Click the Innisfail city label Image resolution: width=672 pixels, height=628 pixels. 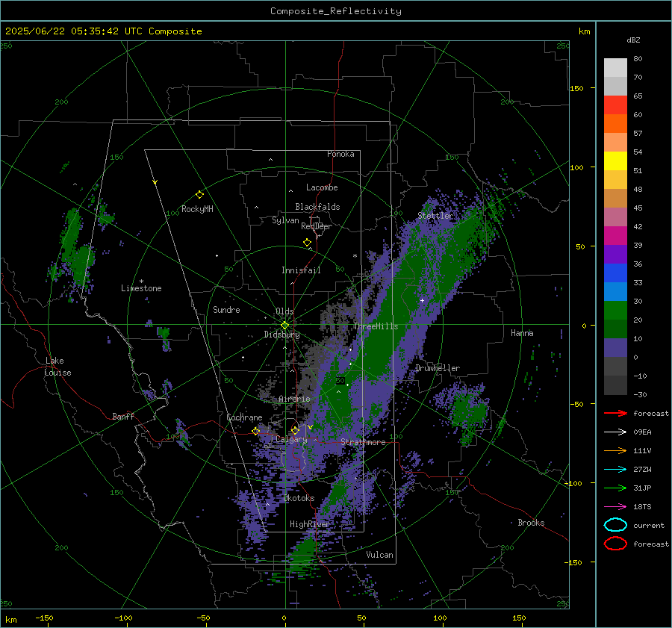[301, 270]
